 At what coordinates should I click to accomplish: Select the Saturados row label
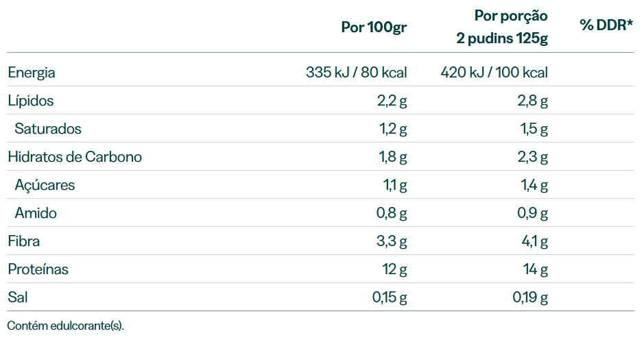click(x=48, y=128)
